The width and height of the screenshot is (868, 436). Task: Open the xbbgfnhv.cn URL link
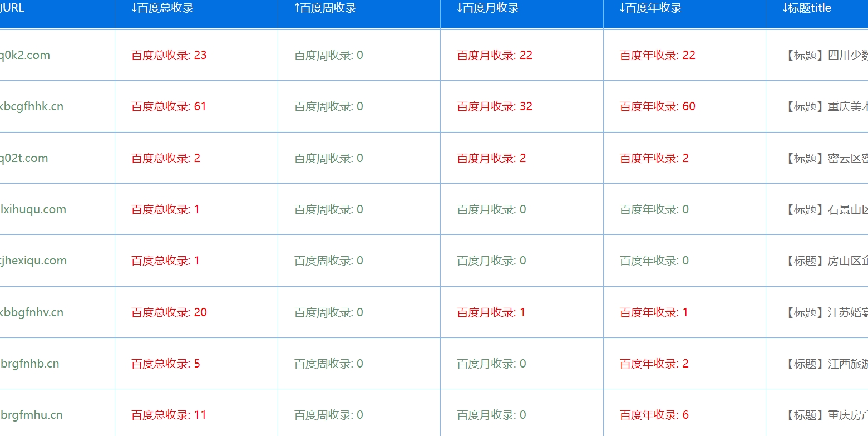pos(32,312)
